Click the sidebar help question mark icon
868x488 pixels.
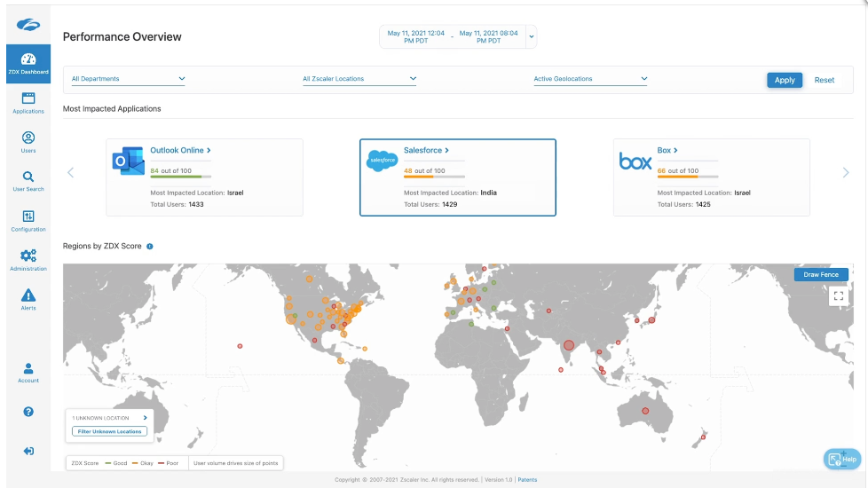click(28, 412)
